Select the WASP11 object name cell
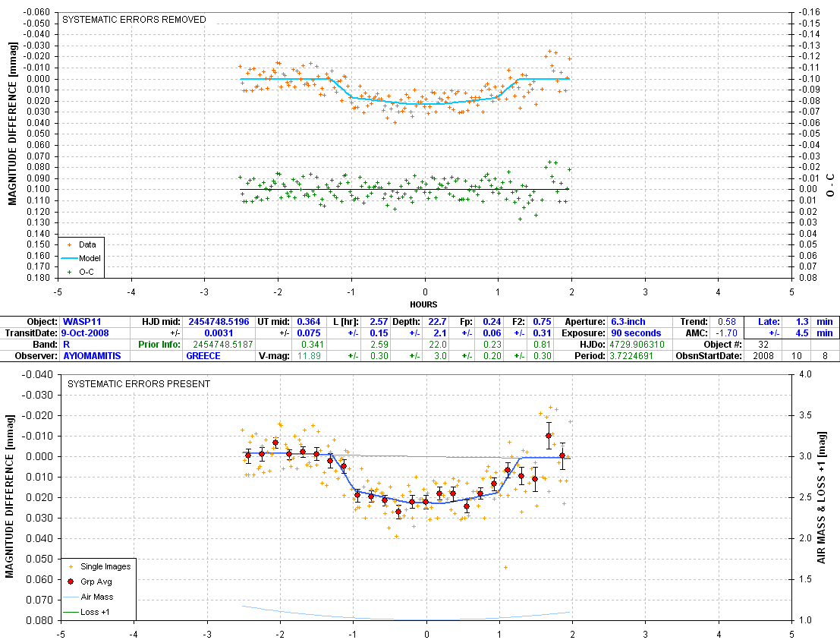Image resolution: width=840 pixels, height=643 pixels. (x=82, y=322)
